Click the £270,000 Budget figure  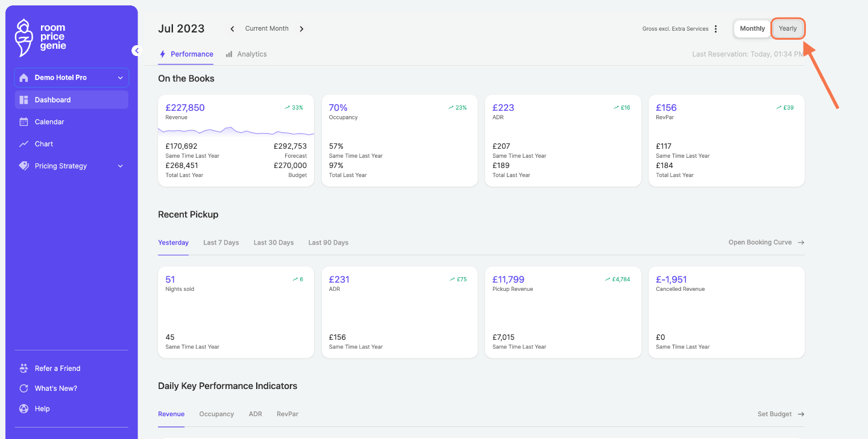(x=290, y=166)
